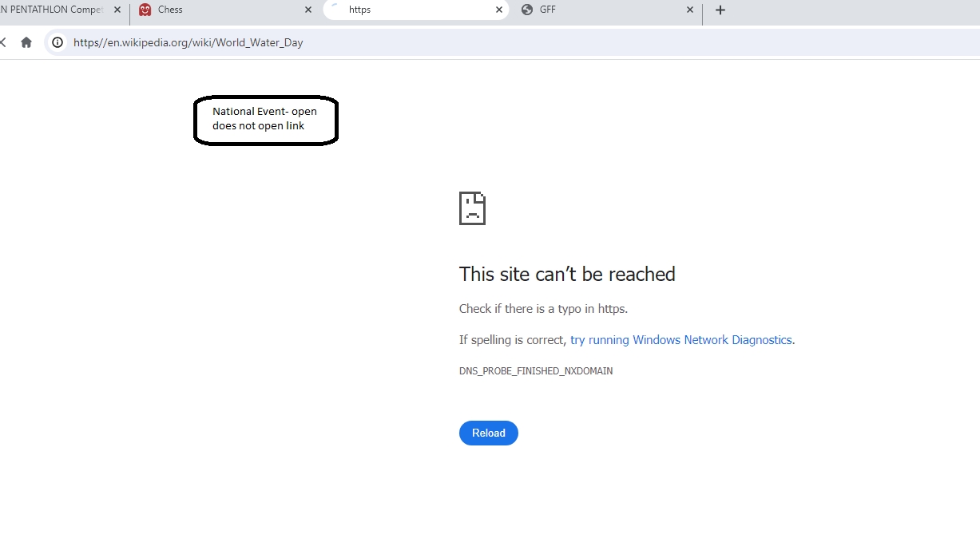Click the sad page error icon
This screenshot has width=980, height=558.
[472, 208]
